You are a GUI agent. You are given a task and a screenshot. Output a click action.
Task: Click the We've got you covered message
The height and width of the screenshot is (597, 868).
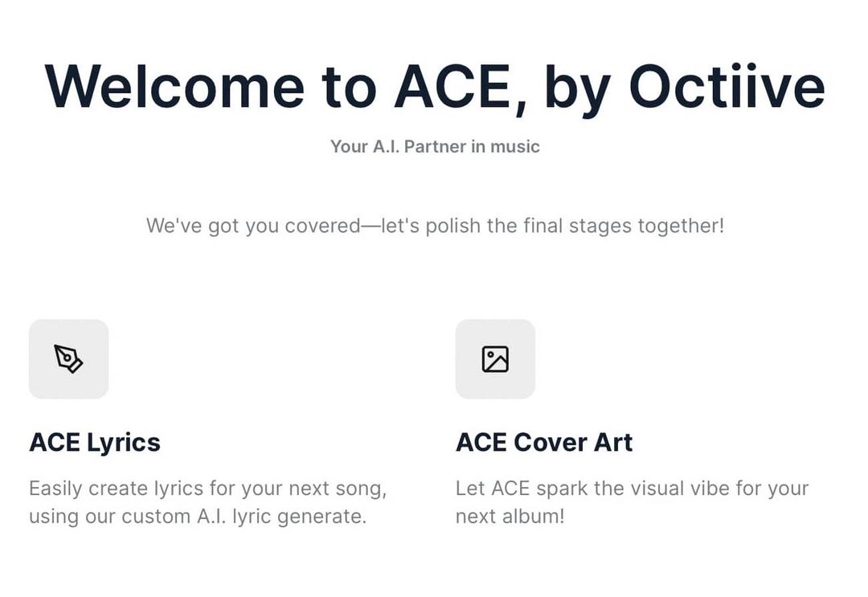[x=435, y=226]
